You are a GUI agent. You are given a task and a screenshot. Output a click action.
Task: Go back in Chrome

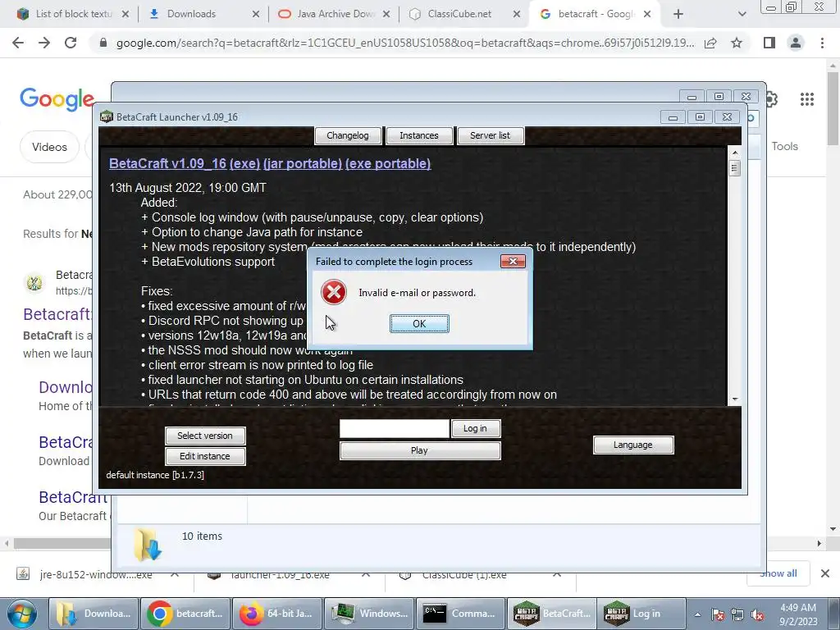18,43
